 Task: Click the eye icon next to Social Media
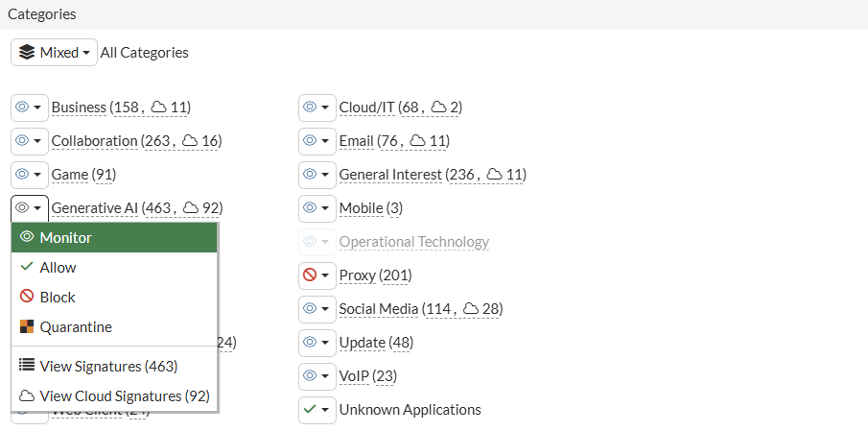(310, 309)
